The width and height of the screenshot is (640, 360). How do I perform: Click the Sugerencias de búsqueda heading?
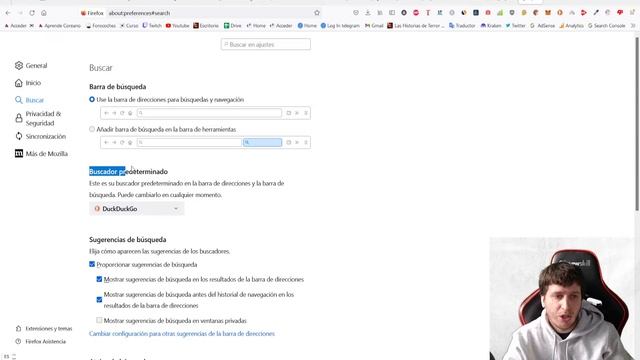[x=127, y=240]
